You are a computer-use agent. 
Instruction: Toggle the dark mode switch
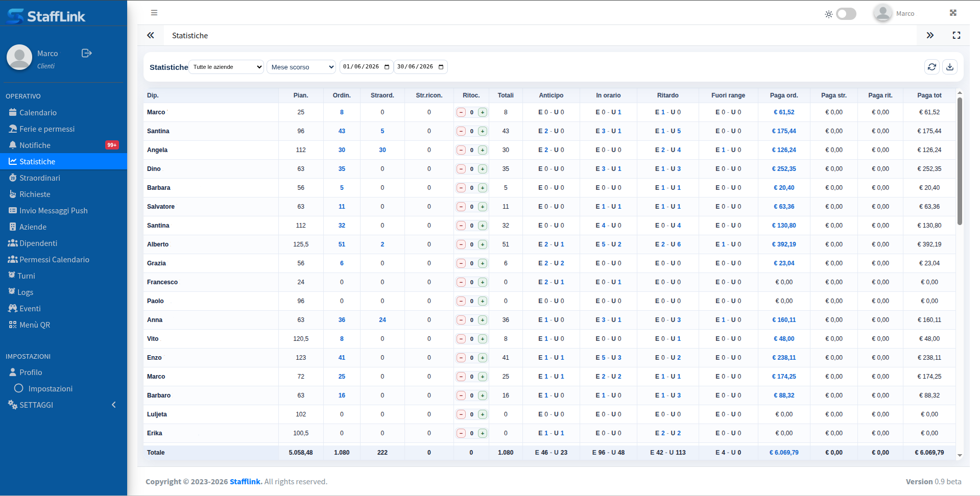pos(846,14)
